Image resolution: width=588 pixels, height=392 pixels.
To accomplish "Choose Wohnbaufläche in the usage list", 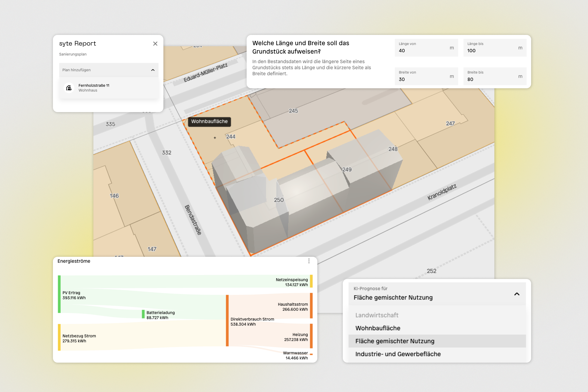I will pyautogui.click(x=378, y=328).
